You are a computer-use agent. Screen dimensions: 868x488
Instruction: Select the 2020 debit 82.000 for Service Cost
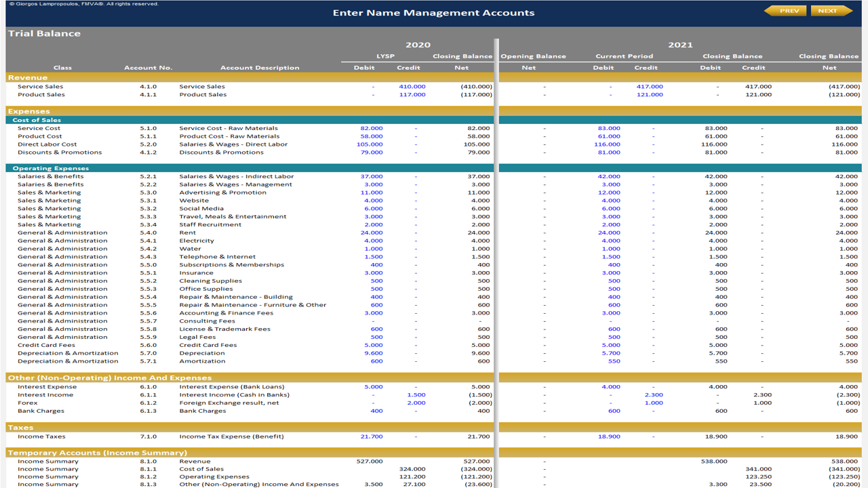[371, 128]
